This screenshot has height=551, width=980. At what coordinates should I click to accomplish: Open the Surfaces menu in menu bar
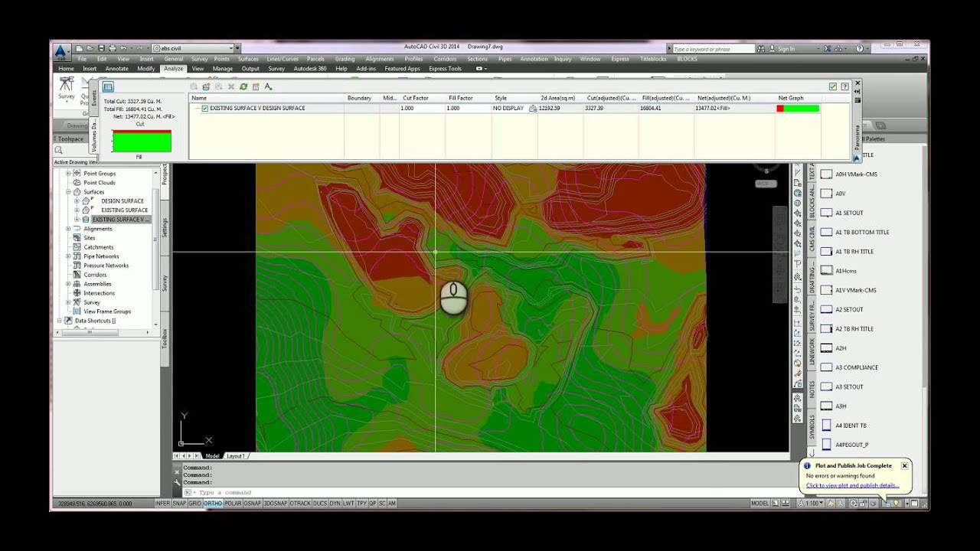[248, 59]
